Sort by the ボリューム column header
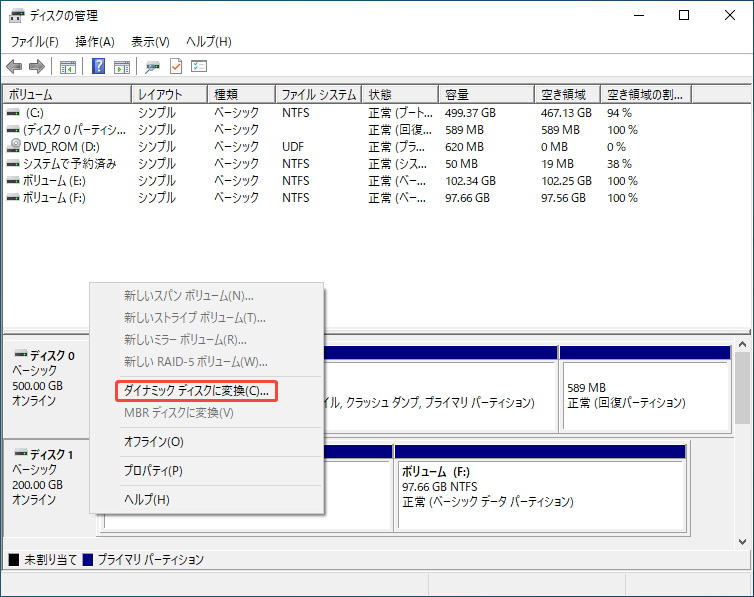The height and width of the screenshot is (597, 754). pos(67,95)
